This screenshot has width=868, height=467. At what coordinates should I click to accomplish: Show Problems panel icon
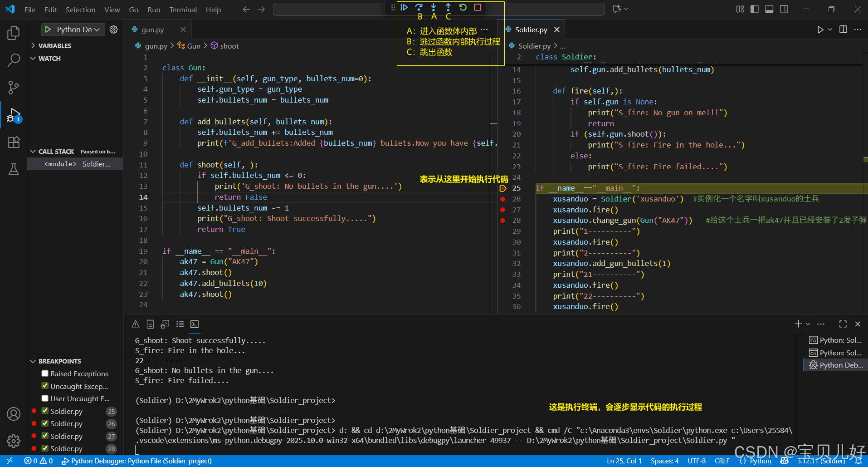pyautogui.click(x=136, y=324)
